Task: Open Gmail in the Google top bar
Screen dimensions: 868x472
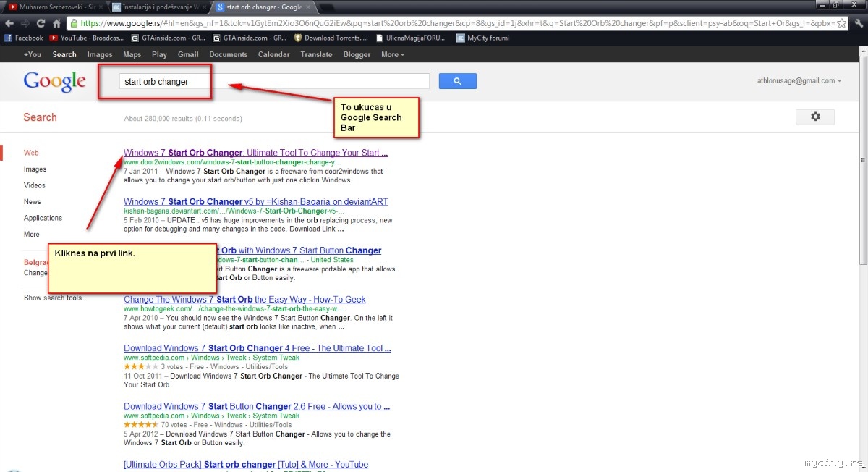Action: pyautogui.click(x=188, y=54)
